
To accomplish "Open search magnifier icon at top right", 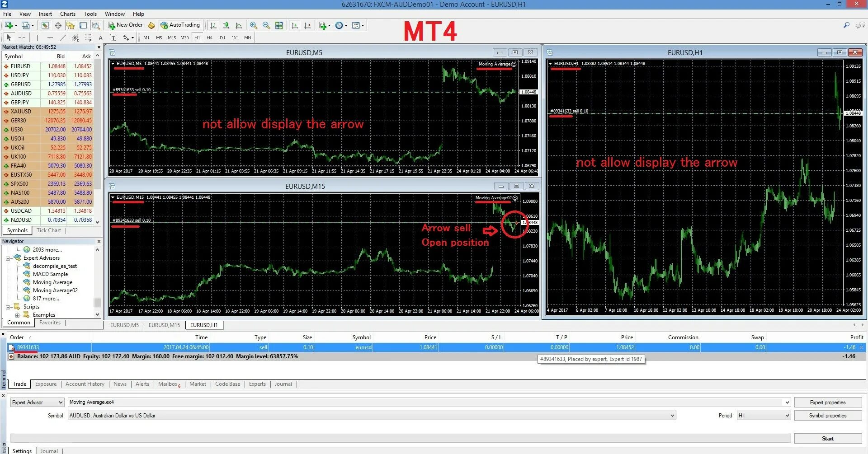I will tap(846, 25).
